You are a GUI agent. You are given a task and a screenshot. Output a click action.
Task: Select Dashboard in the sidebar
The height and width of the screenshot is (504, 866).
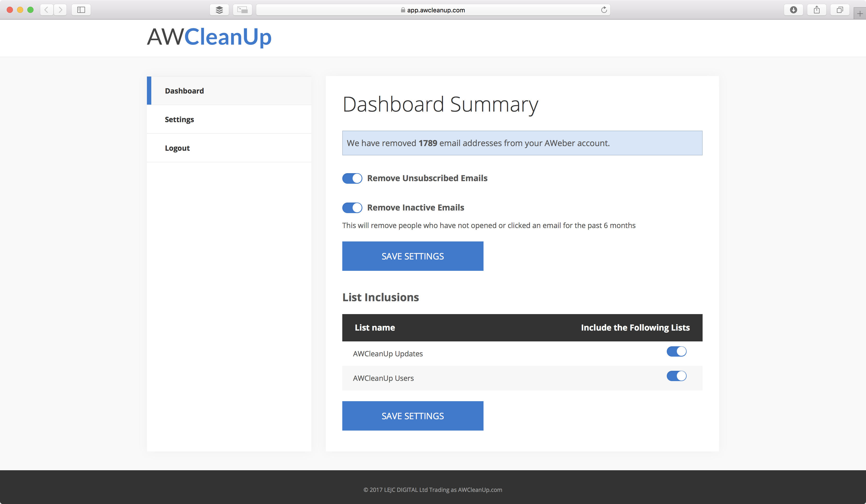(184, 91)
